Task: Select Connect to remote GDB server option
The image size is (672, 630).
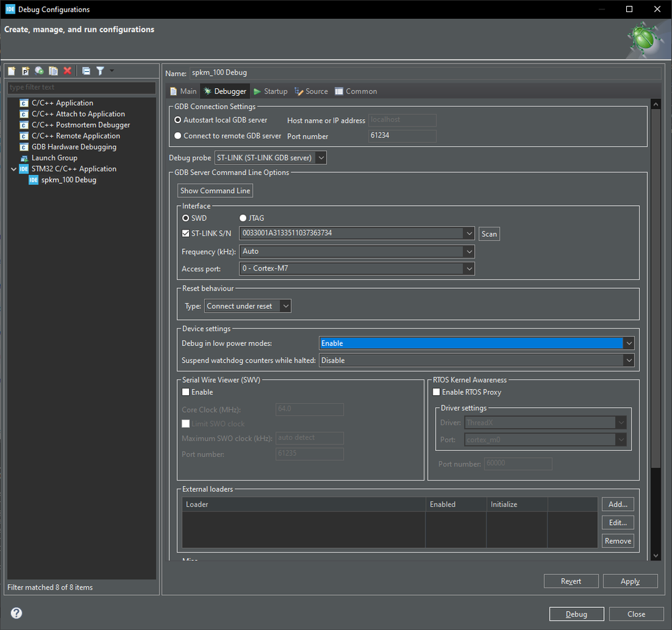Action: coord(178,135)
